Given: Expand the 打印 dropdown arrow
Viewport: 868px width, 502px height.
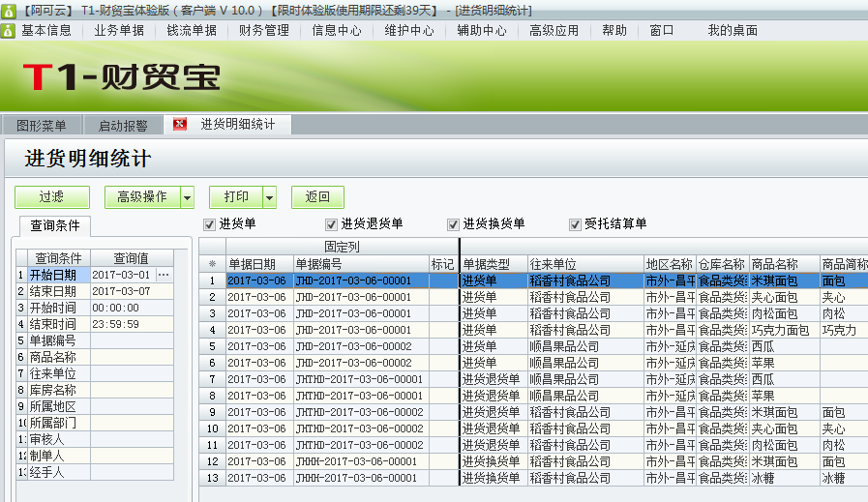Looking at the screenshot, I should [270, 197].
